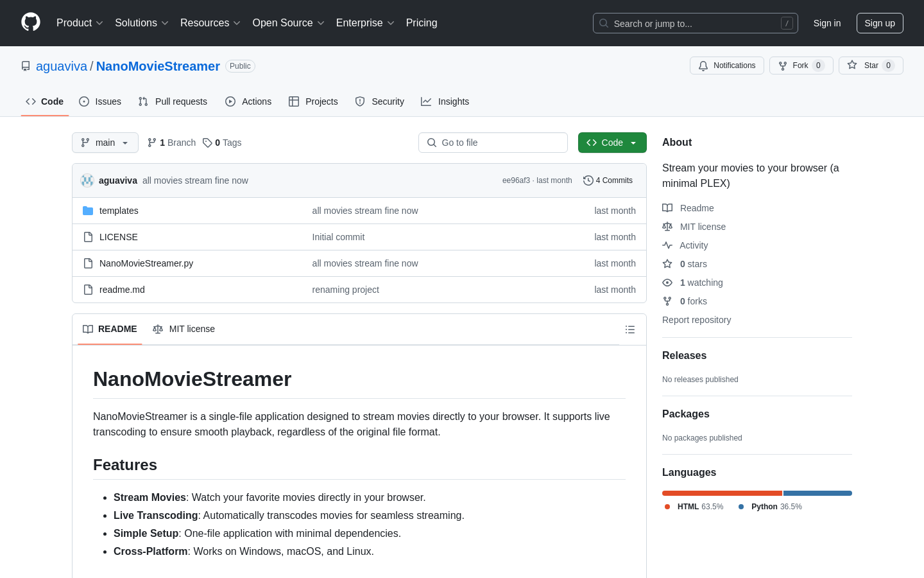924x578 pixels.
Task: Select the README tab in file viewer
Action: (110, 329)
